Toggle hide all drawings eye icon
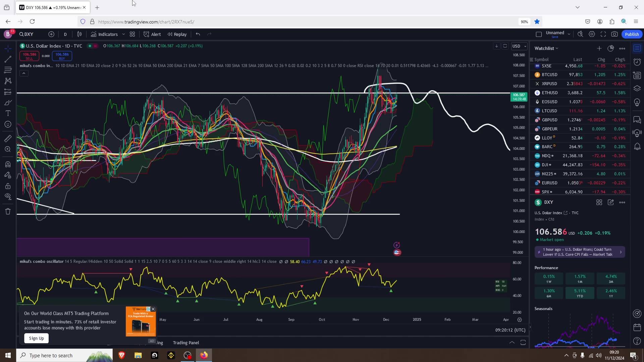 tap(8, 196)
